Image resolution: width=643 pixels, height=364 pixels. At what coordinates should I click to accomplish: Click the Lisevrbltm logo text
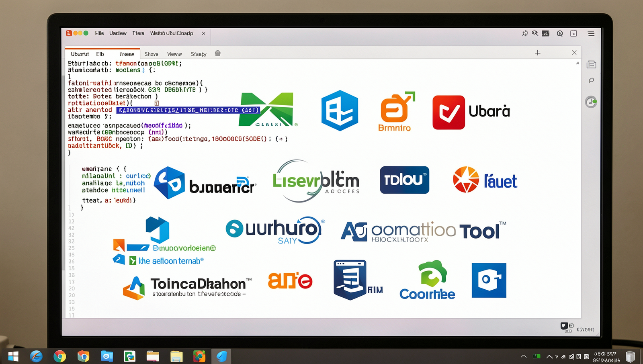pyautogui.click(x=316, y=181)
